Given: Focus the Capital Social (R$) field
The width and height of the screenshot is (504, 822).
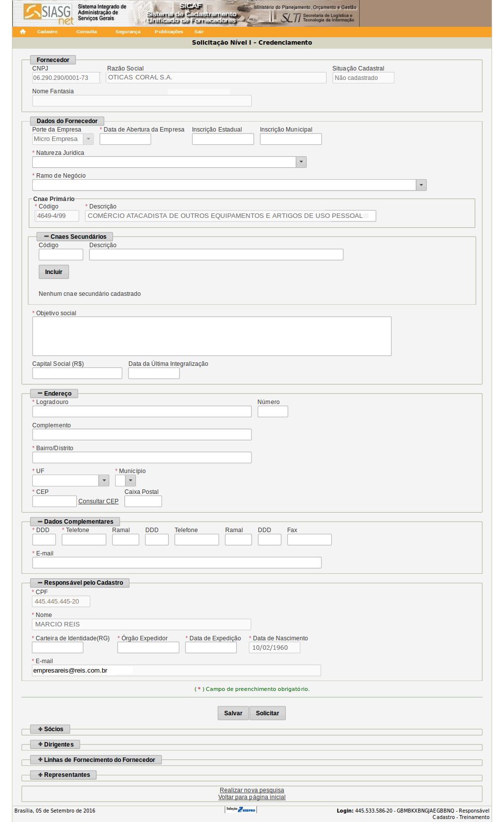Looking at the screenshot, I should 77,373.
